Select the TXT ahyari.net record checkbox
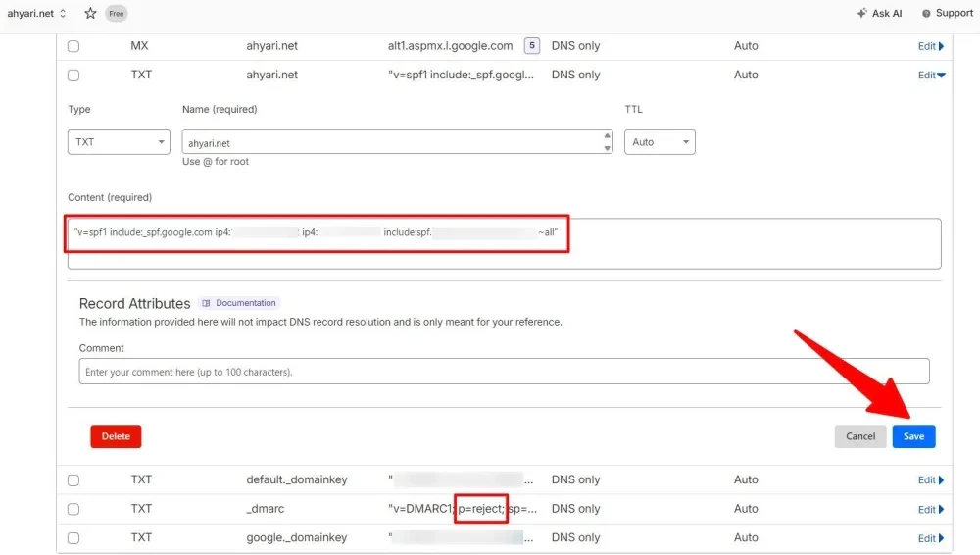 click(x=73, y=76)
